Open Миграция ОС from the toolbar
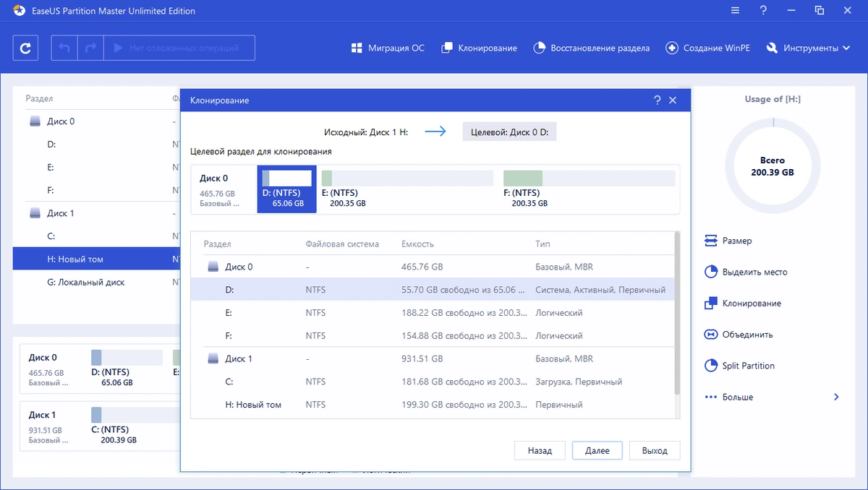The image size is (868, 490). [388, 48]
